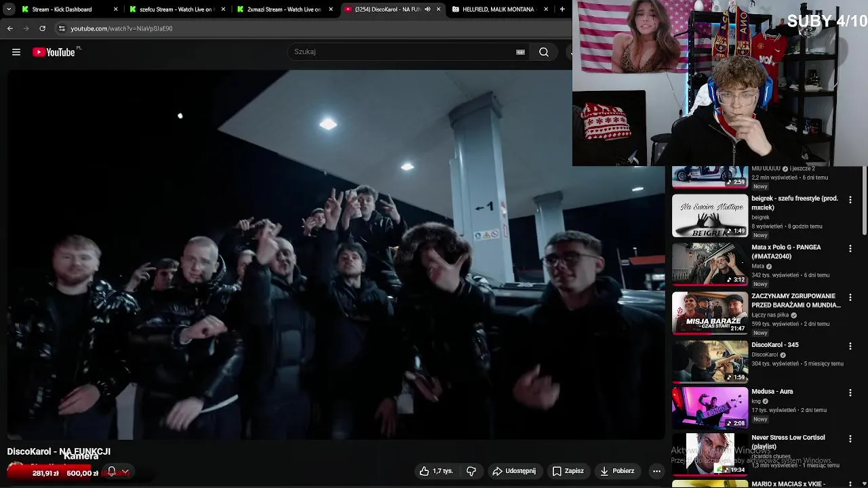Open the beigrek - szefu freestyle title link
The image size is (868, 488).
point(795,203)
